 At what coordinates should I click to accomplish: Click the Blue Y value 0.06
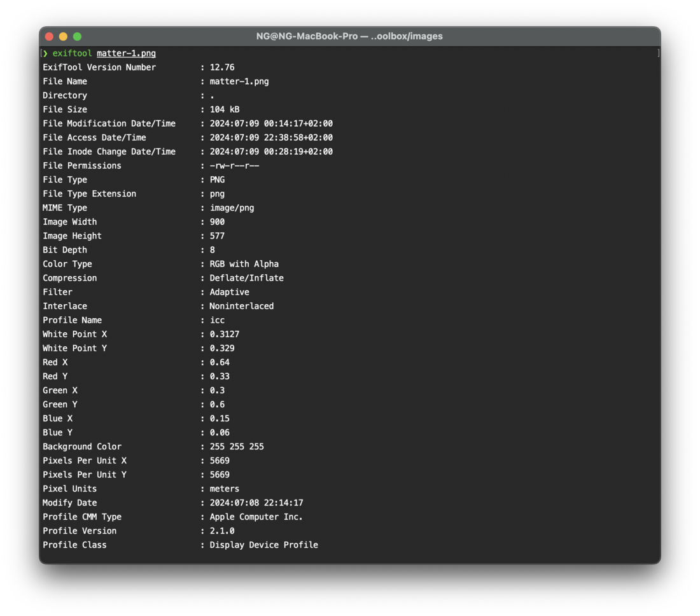click(220, 433)
